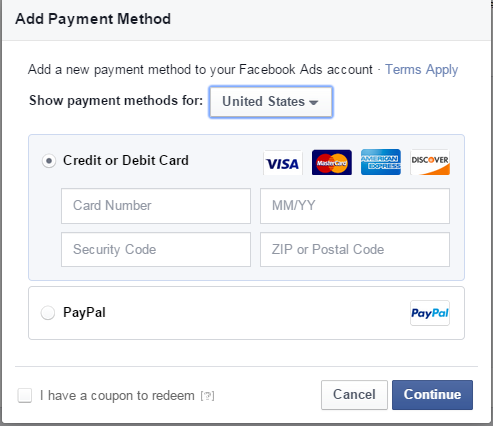This screenshot has width=493, height=426.
Task: Click the Visa card logo
Action: tap(283, 162)
